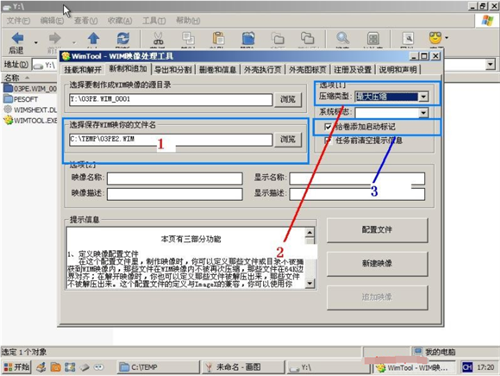Toggle the 给卷添加启动标记 checkbox
Viewport: 500px width, 376px height.
(328, 127)
